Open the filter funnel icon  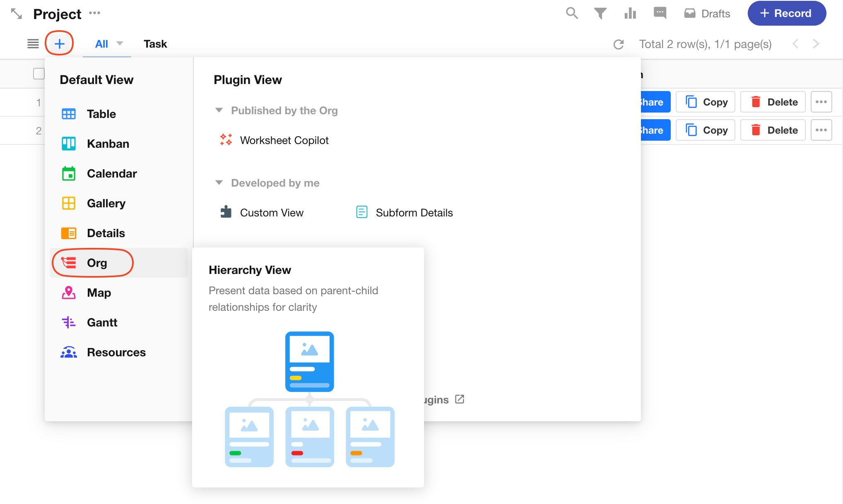coord(600,13)
